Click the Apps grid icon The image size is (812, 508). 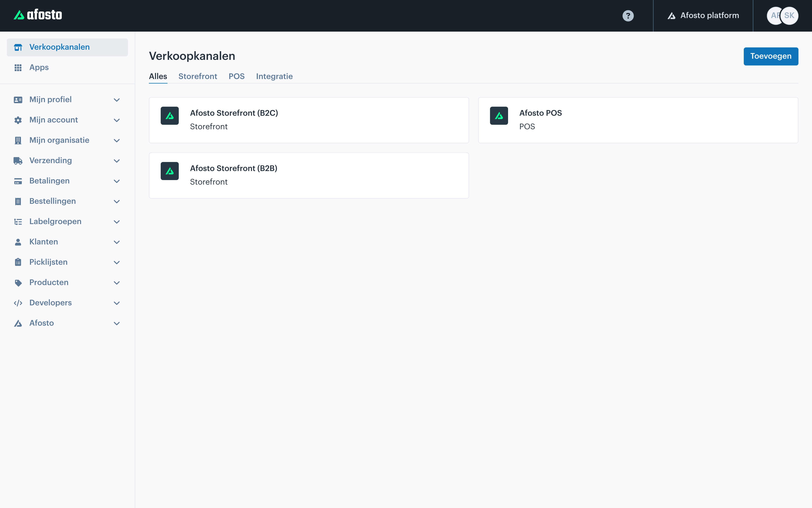click(18, 68)
